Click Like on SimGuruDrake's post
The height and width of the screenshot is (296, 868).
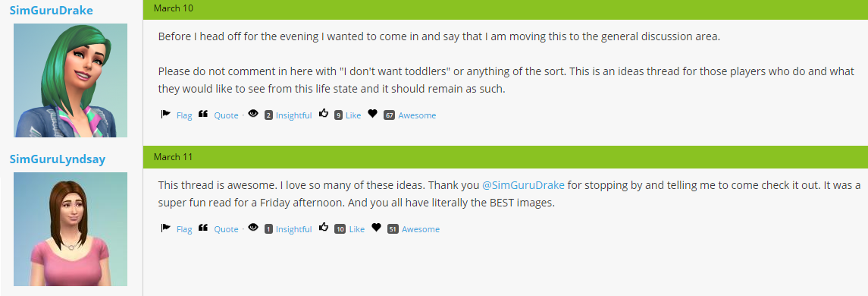(353, 115)
